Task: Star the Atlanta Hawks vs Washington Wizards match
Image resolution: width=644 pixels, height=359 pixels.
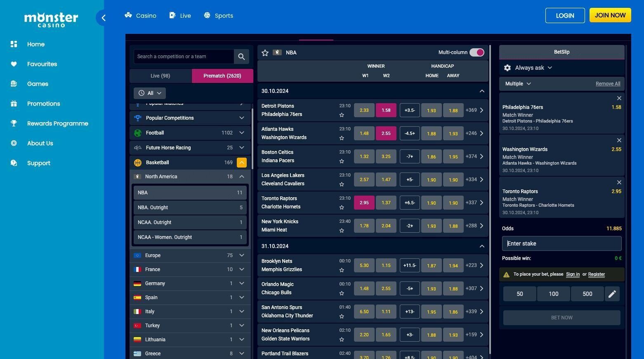Action: click(342, 138)
